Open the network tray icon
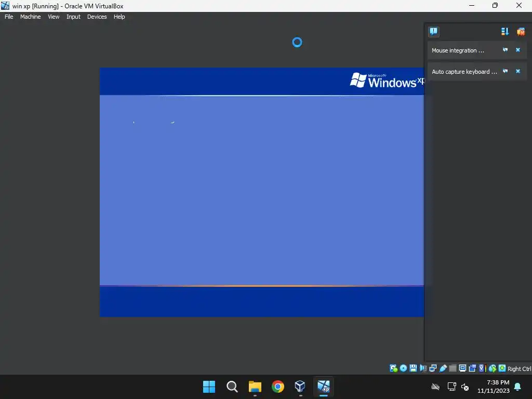 point(451,387)
